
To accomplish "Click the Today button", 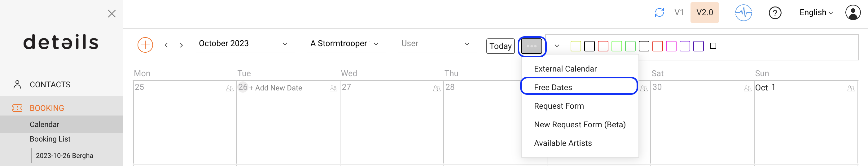I will (x=500, y=46).
